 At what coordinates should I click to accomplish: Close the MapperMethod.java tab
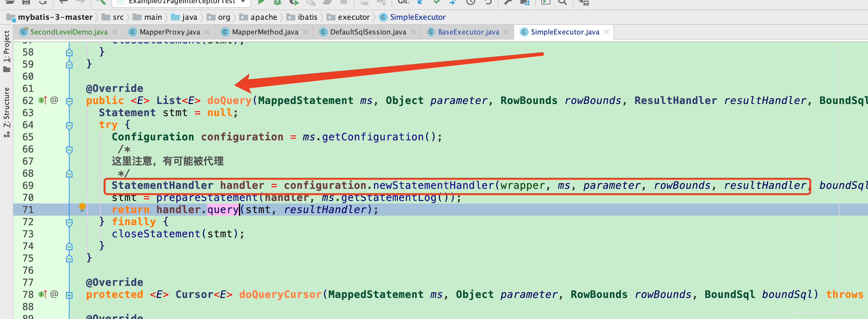[305, 32]
